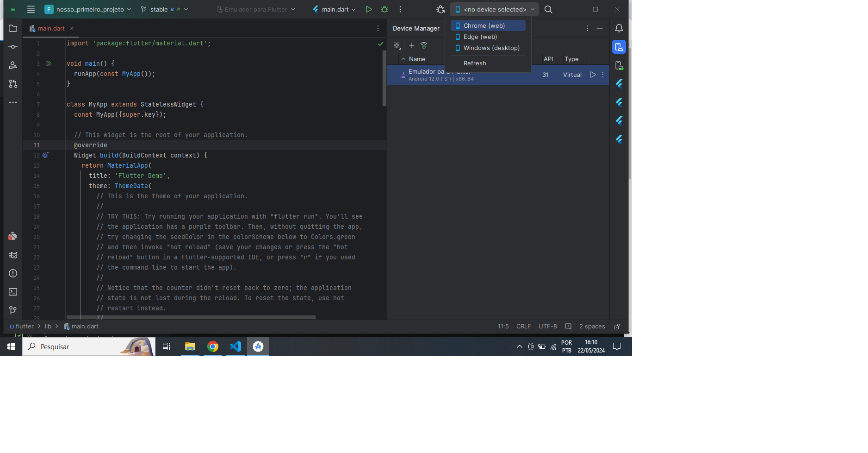Hide the Device Manager panel
Viewport: 868px width, 453px height.
pos(600,28)
